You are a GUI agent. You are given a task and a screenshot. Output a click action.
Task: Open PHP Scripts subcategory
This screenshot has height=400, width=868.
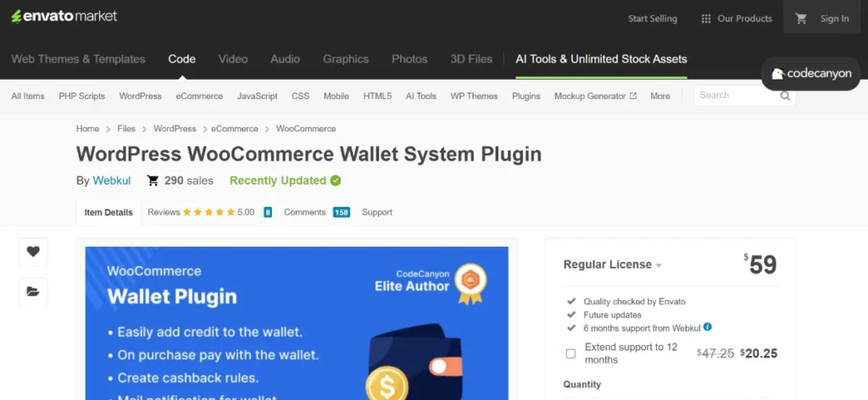tap(82, 96)
